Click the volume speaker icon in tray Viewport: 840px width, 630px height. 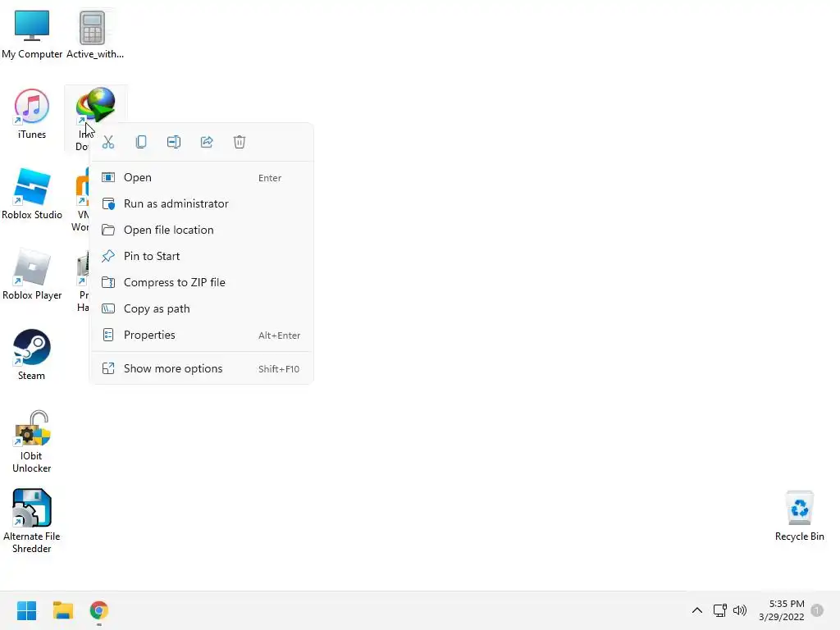coord(740,610)
